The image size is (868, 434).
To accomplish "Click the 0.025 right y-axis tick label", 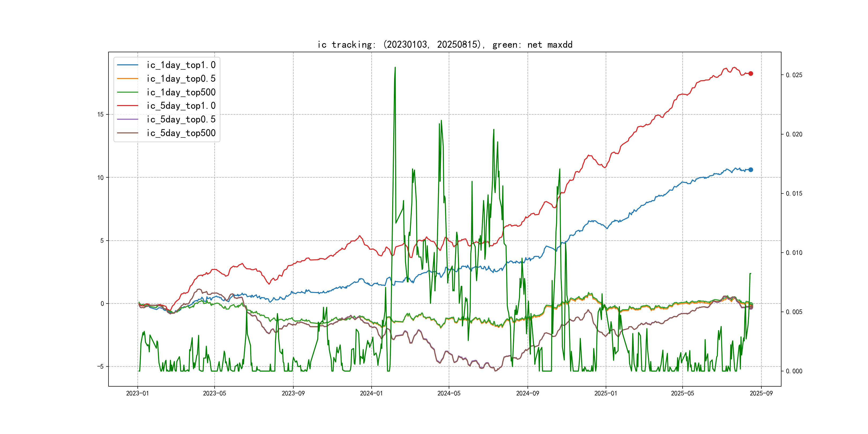I will [794, 75].
